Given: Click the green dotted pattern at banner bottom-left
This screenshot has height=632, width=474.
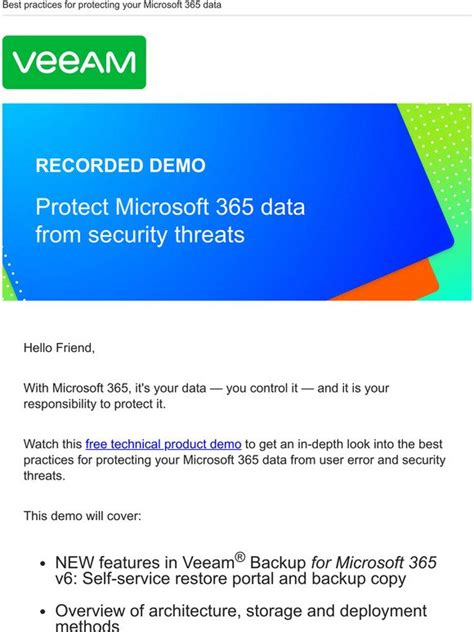Looking at the screenshot, I should point(11,278).
